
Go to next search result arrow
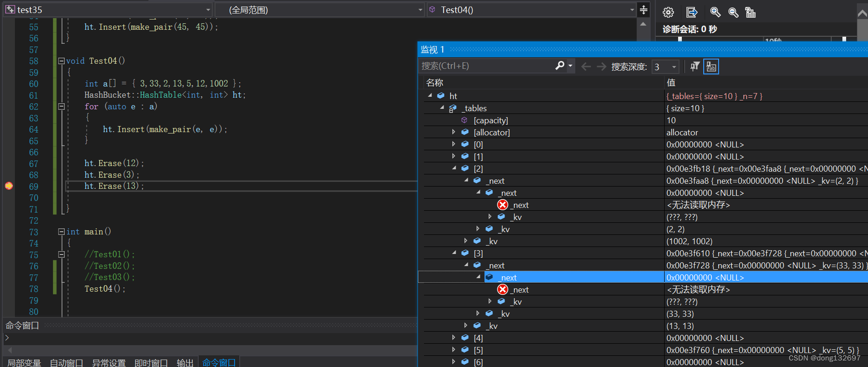601,67
